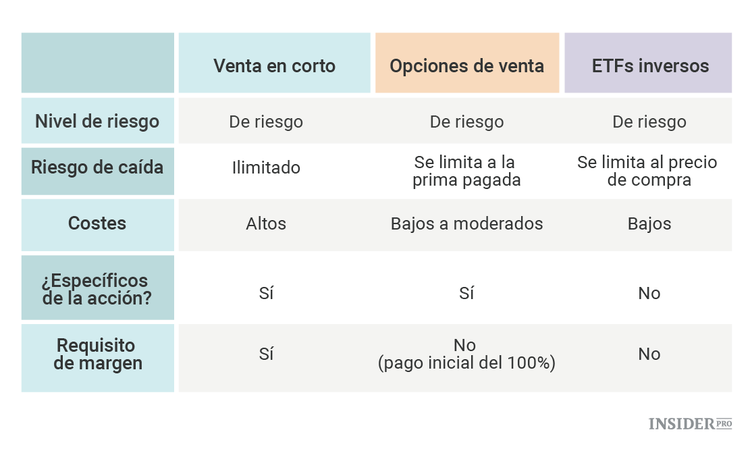This screenshot has height=451, width=750.
Task: Select the Riesgo de caída row label
Action: (x=97, y=168)
